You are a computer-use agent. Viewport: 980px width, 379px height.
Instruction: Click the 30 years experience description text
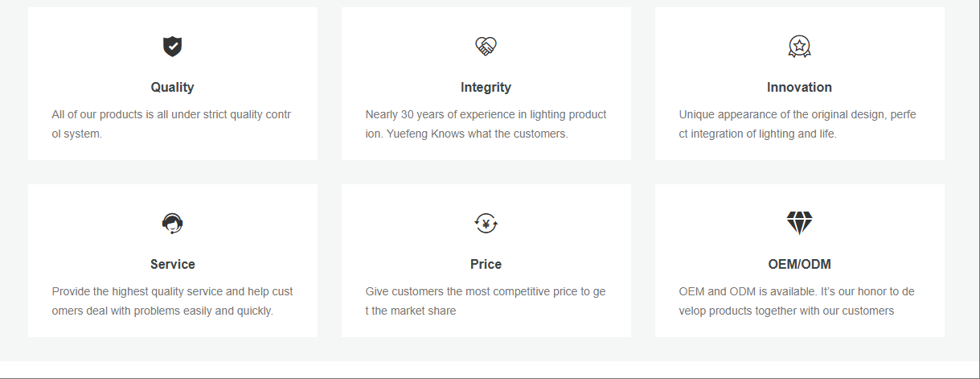point(486,124)
